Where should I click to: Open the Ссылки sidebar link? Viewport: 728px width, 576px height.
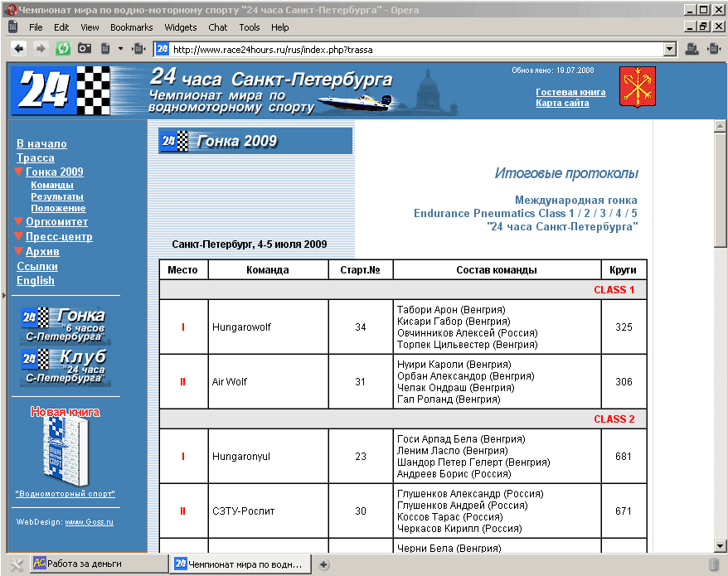(x=37, y=266)
